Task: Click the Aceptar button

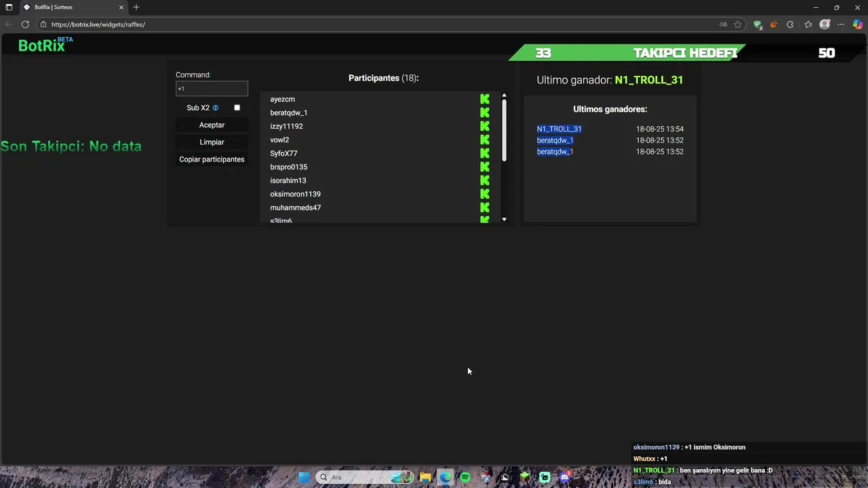Action: pos(212,125)
